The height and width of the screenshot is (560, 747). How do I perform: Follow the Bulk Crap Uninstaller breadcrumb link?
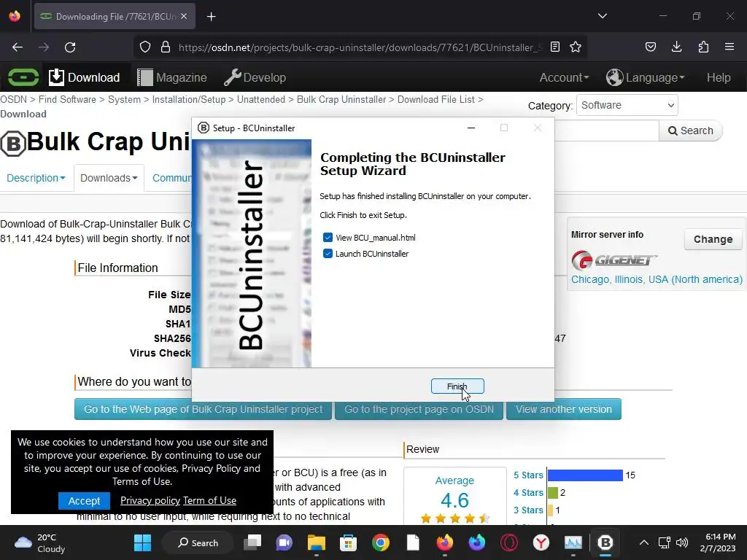click(341, 99)
